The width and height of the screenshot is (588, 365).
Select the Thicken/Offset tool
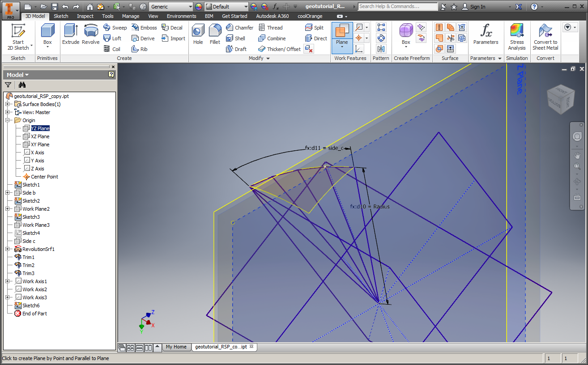click(x=280, y=49)
